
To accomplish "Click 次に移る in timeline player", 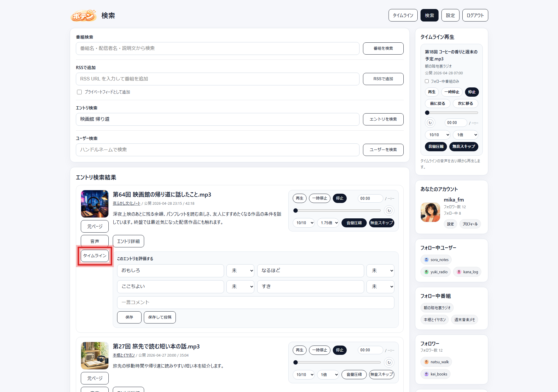I will pos(466,104).
